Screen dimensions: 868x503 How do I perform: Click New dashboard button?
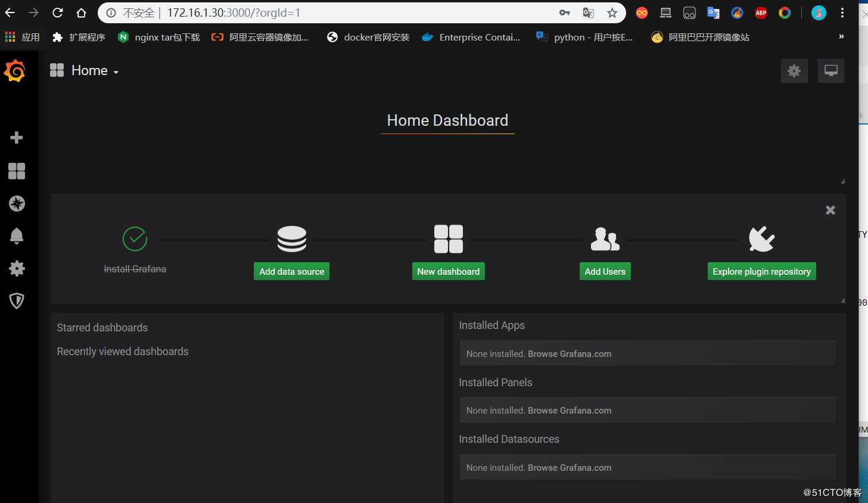point(449,271)
